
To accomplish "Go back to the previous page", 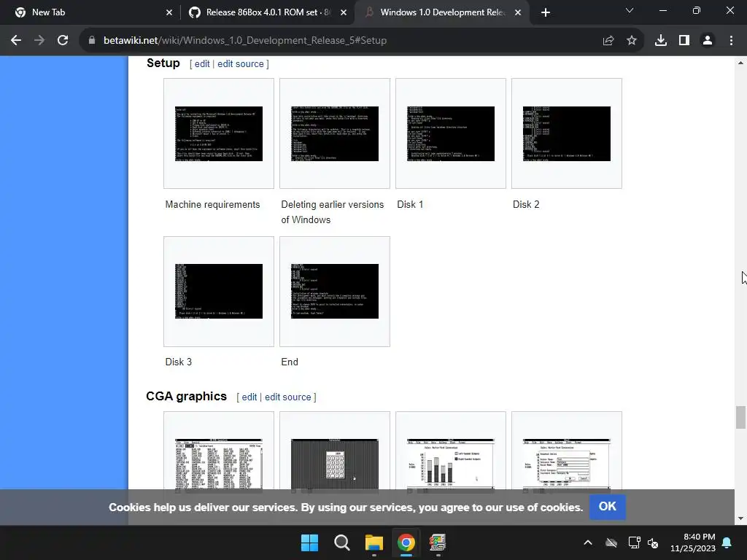I will click(x=16, y=41).
